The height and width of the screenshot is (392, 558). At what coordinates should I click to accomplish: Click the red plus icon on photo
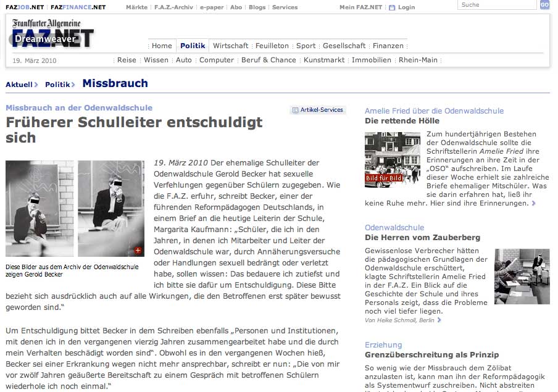click(x=138, y=250)
